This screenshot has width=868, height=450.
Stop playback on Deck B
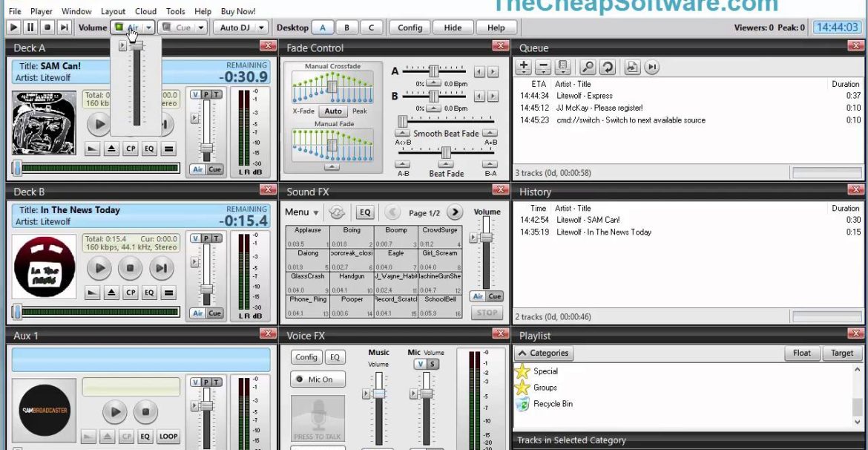coord(130,268)
